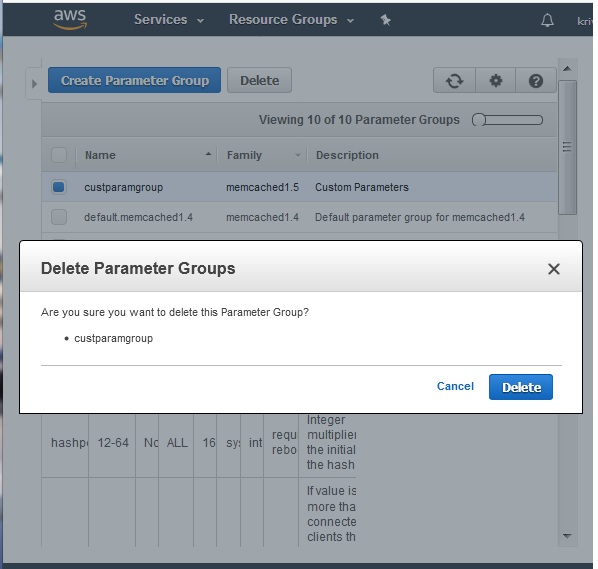598x569 pixels.
Task: Open the Services dropdown menu
Action: point(169,19)
